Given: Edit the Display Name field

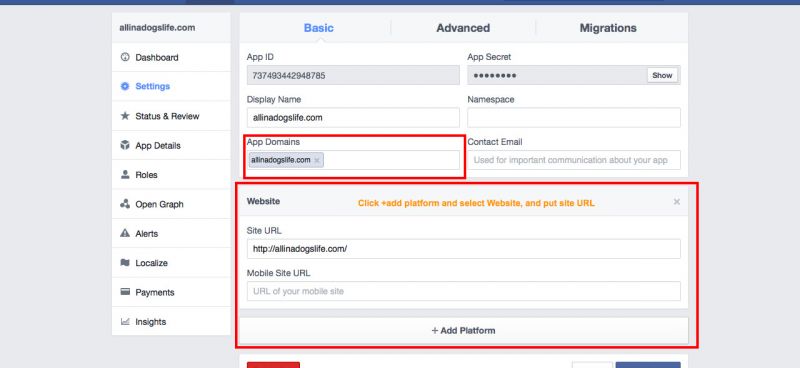Looking at the screenshot, I should [x=353, y=117].
